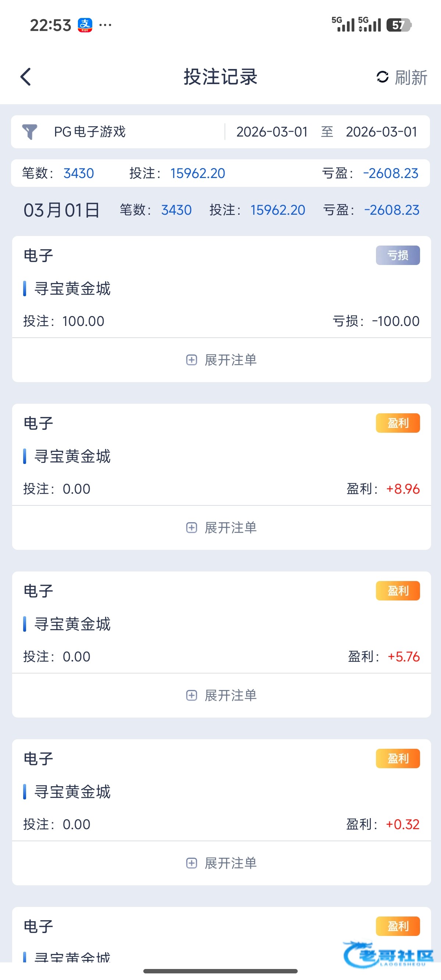Tap the battery indicator icon
The height and width of the screenshot is (980, 441).
(398, 25)
